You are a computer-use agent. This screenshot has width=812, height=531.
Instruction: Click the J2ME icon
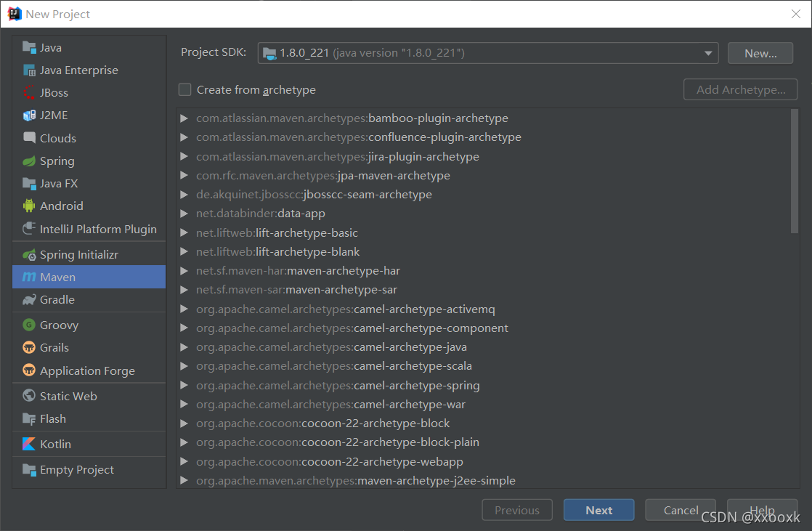[x=29, y=115]
